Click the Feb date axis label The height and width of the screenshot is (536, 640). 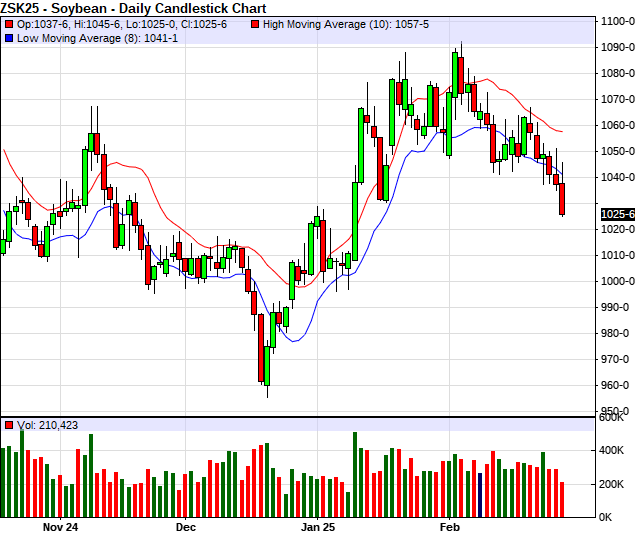click(450, 525)
